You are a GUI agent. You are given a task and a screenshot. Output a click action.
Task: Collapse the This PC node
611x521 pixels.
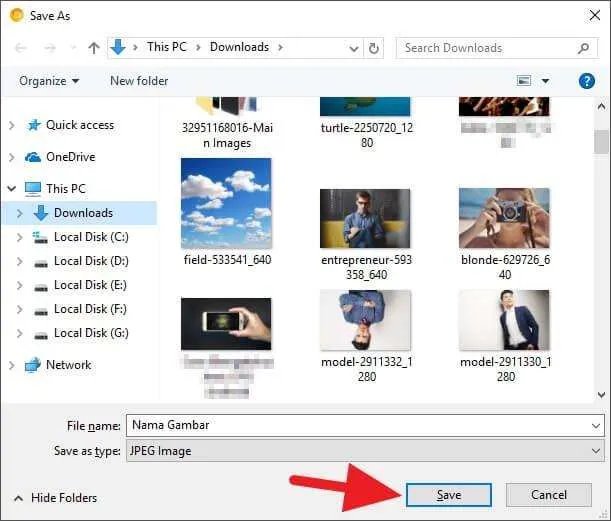12,189
